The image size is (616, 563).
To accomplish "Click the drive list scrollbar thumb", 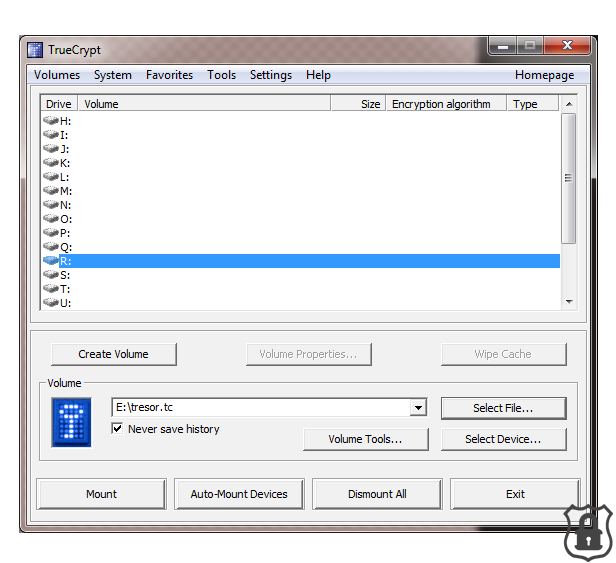I will tap(568, 178).
